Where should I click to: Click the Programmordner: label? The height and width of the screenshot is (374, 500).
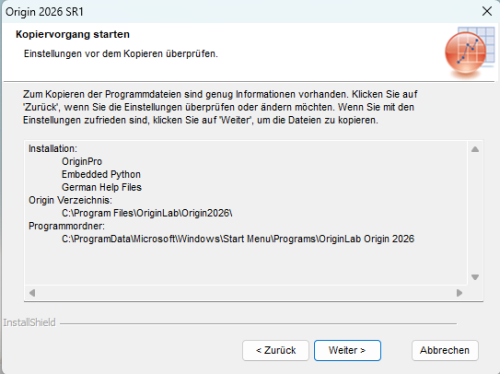coord(66,226)
